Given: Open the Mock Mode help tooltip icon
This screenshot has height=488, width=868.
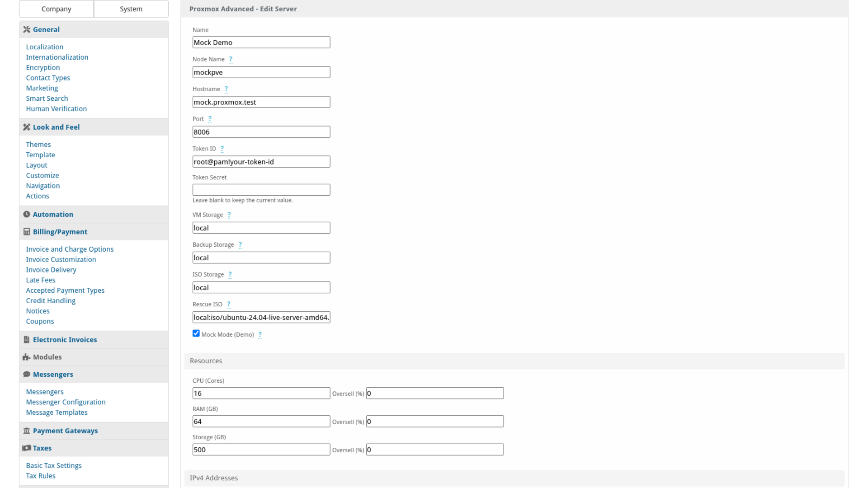Looking at the screenshot, I should (260, 335).
